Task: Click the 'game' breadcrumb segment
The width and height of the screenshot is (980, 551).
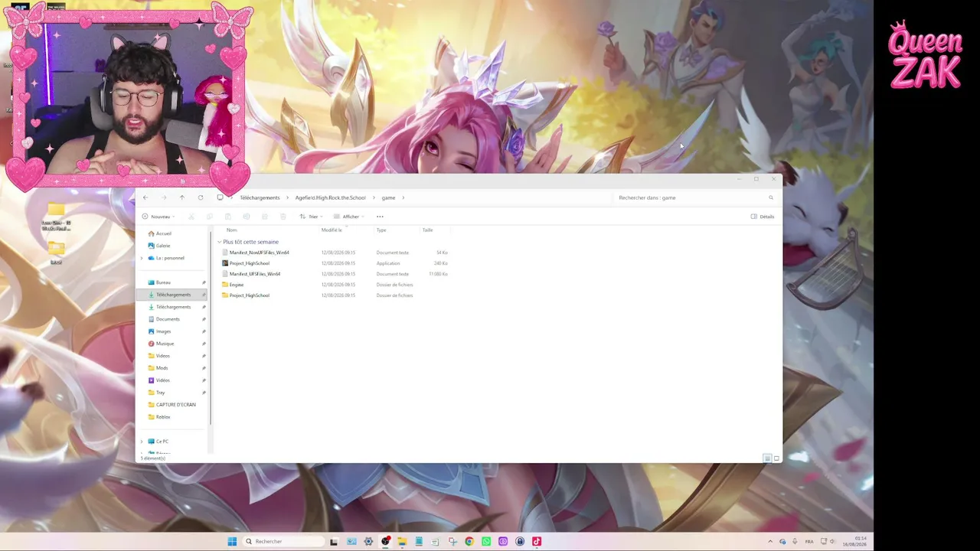Action: [x=389, y=197]
